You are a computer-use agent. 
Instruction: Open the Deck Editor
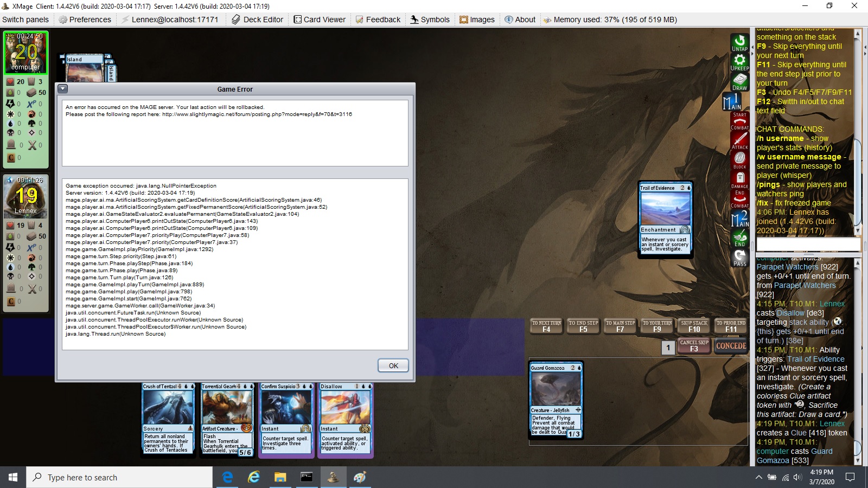[x=258, y=20]
